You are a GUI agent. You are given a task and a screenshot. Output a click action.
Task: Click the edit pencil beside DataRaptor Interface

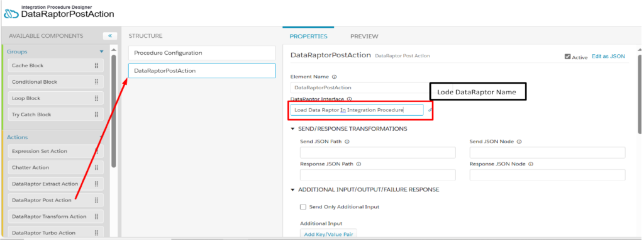(430, 110)
